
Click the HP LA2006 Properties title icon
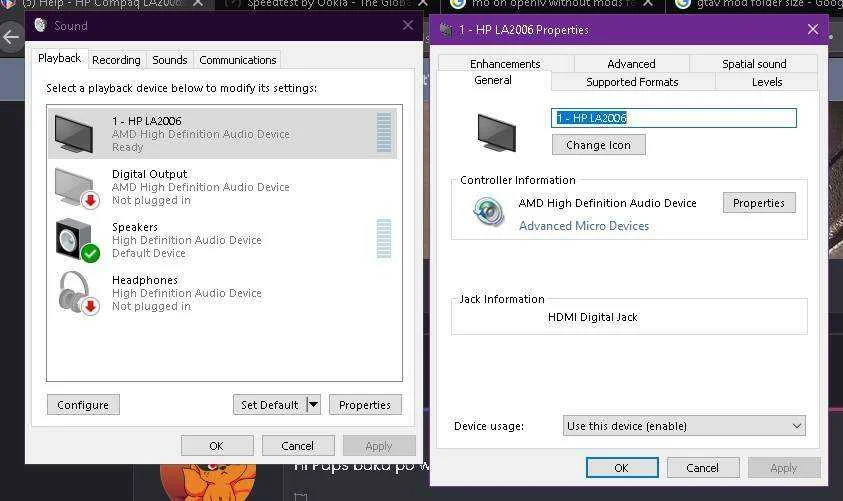[x=446, y=30]
